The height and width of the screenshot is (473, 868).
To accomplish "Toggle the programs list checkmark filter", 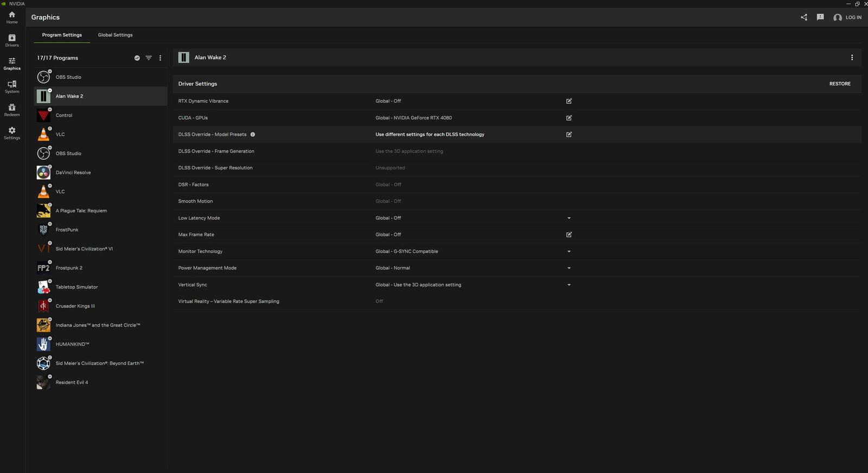I will pyautogui.click(x=137, y=58).
